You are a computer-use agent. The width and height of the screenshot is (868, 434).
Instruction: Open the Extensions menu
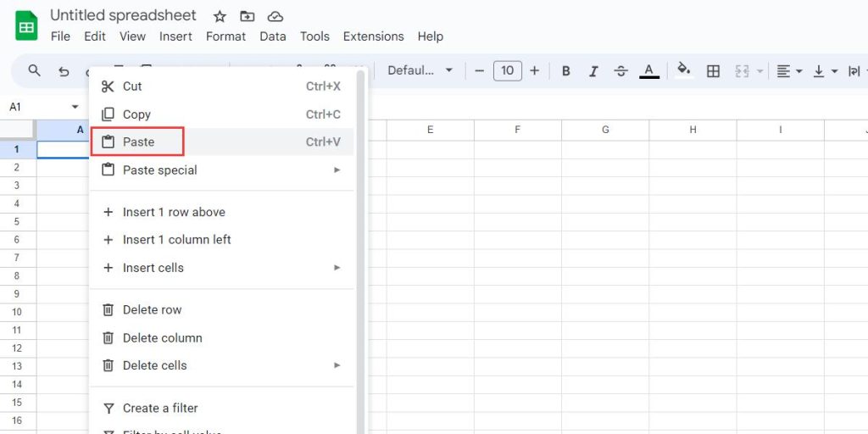point(374,36)
